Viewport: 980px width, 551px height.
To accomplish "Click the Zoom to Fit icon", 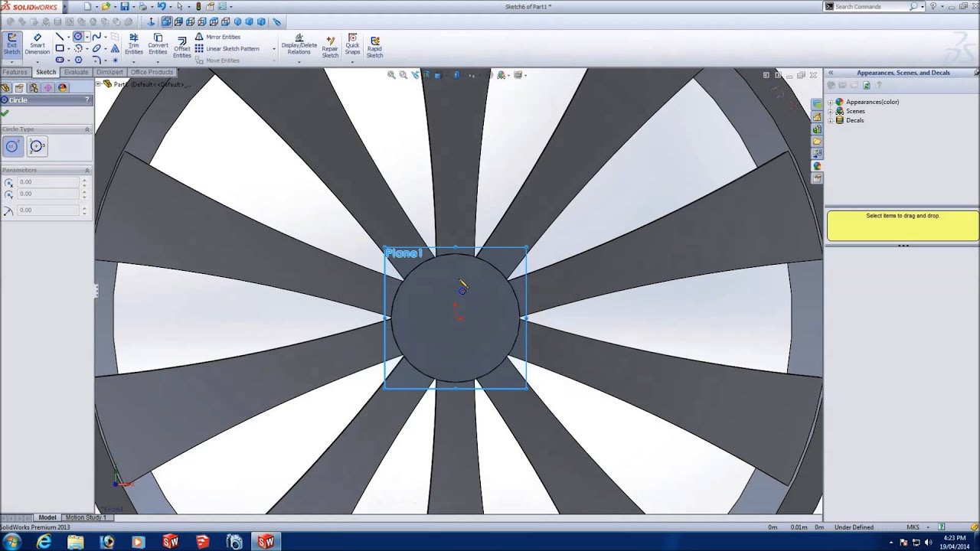I will [x=391, y=75].
